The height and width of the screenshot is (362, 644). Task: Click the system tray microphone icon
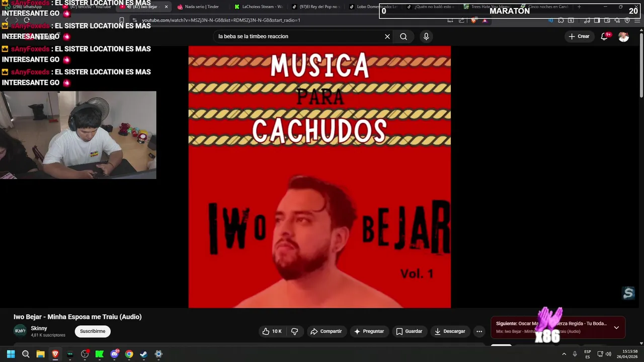575,354
